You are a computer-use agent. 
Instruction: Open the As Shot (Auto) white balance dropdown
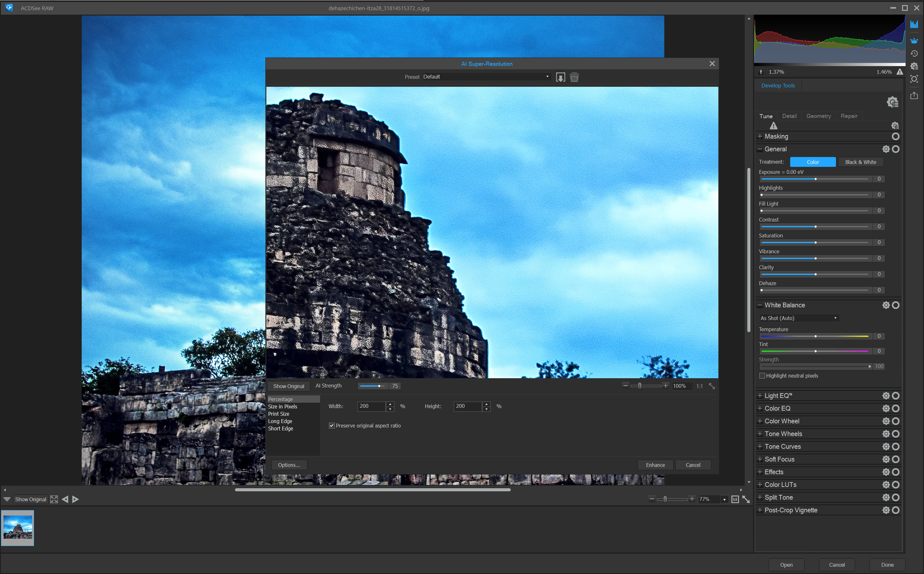point(799,318)
